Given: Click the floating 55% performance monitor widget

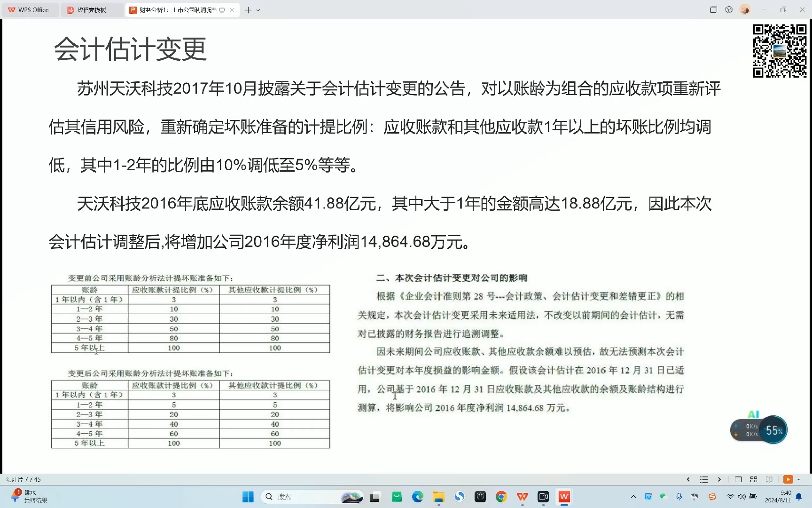Looking at the screenshot, I should point(759,430).
